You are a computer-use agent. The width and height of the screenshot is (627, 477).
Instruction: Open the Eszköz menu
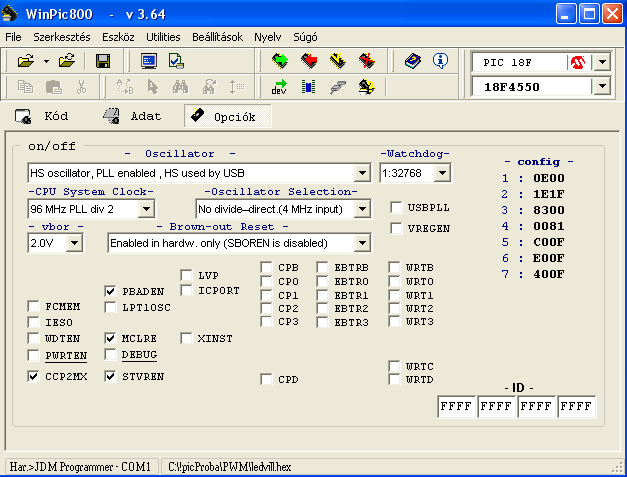(x=118, y=37)
